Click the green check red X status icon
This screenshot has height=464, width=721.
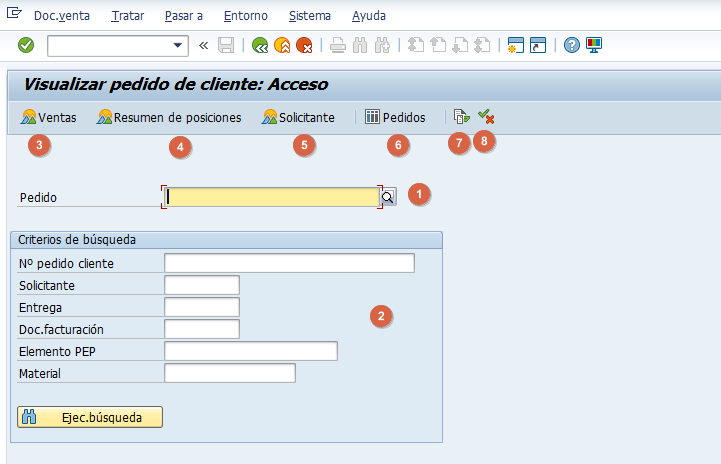tap(486, 116)
